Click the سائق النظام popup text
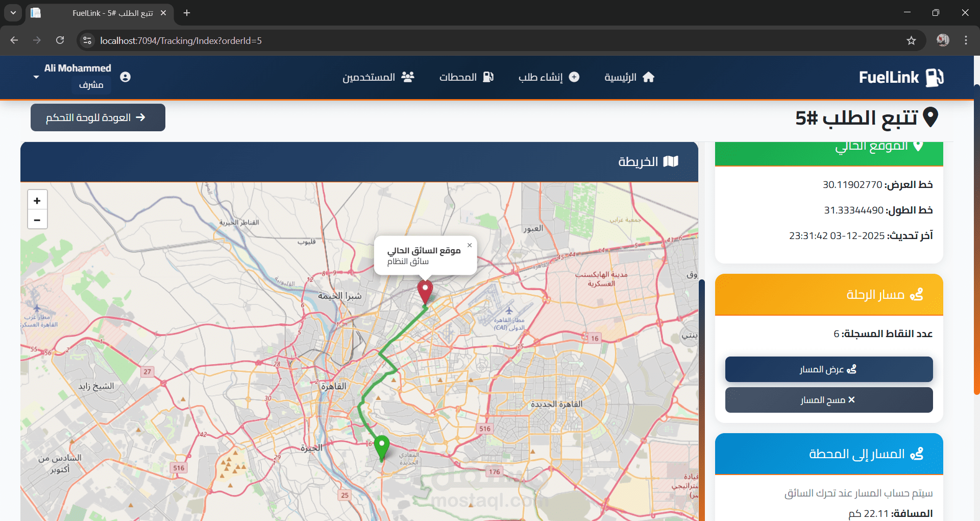The height and width of the screenshot is (521, 980). click(408, 262)
